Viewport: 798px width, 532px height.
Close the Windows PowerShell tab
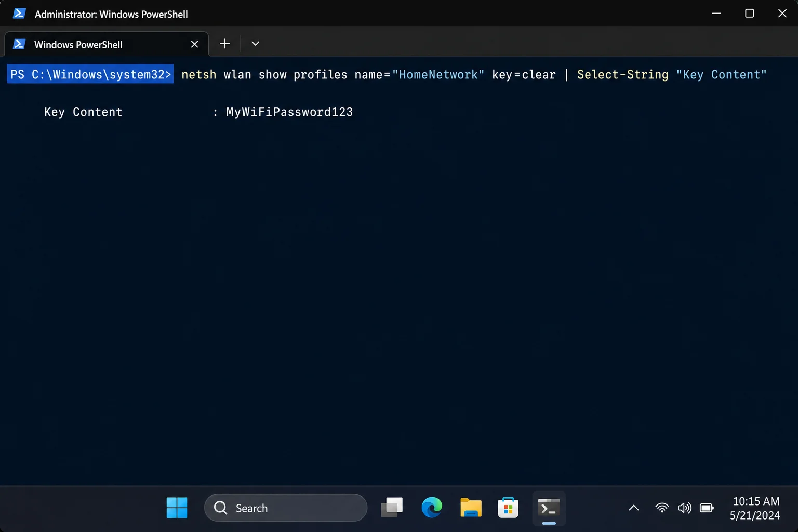[194, 44]
